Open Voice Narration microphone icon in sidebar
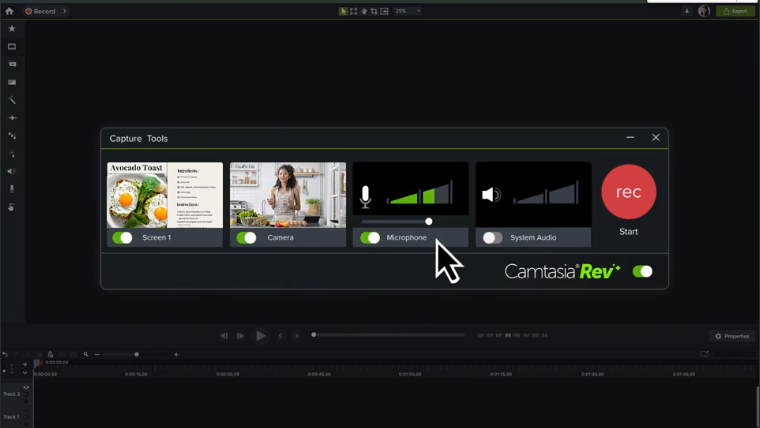The image size is (760, 428). (x=12, y=188)
